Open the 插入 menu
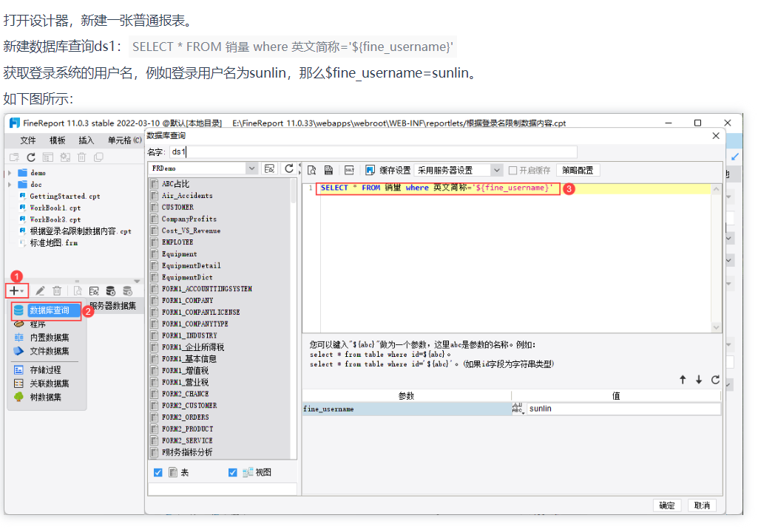Screen dimensions: 778x532 86,140
